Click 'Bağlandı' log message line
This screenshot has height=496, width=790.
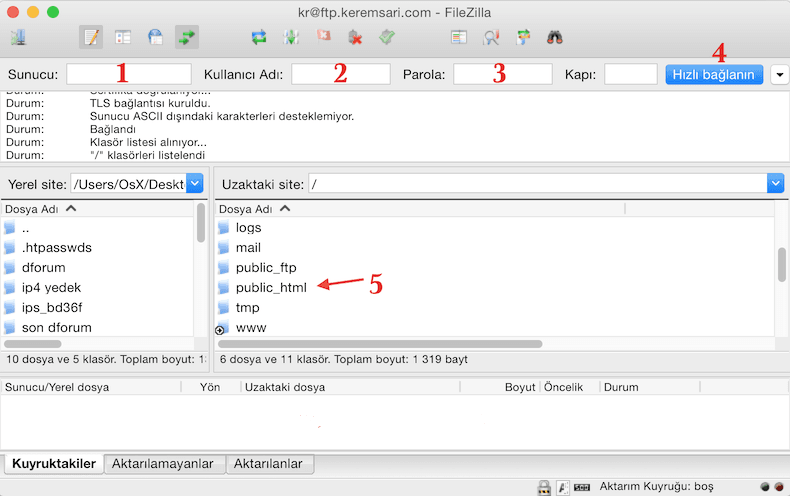(x=113, y=129)
